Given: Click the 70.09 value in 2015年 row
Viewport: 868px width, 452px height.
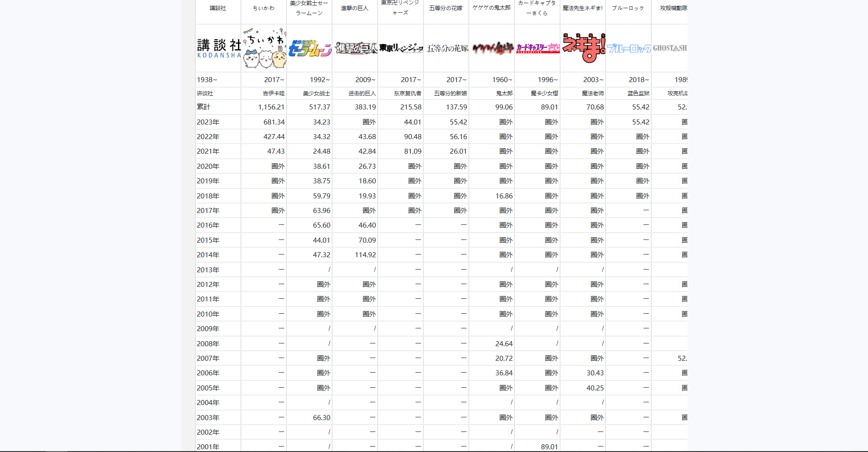Looking at the screenshot, I should point(367,240).
